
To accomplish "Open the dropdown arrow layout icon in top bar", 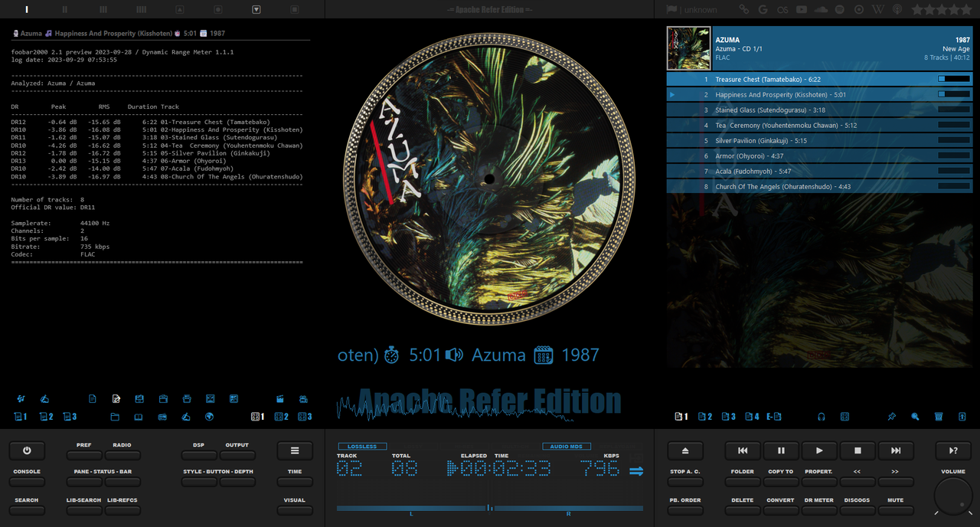I will click(256, 9).
